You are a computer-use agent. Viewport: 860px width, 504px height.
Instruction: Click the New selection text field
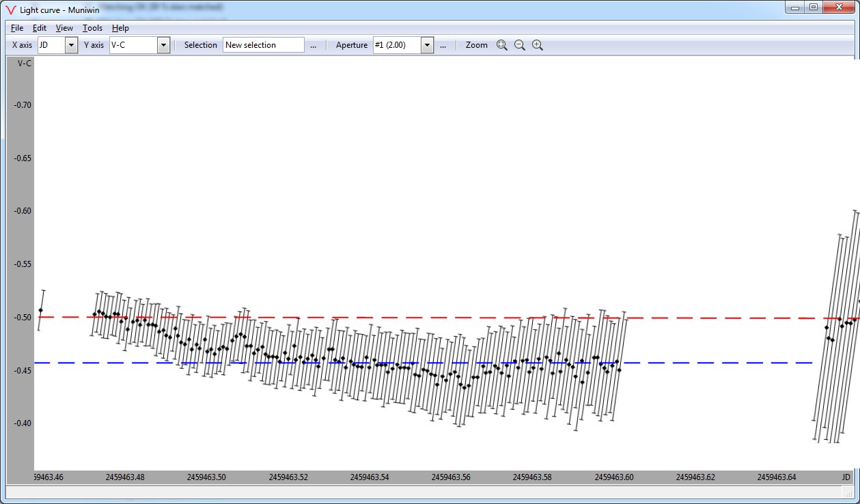[263, 45]
